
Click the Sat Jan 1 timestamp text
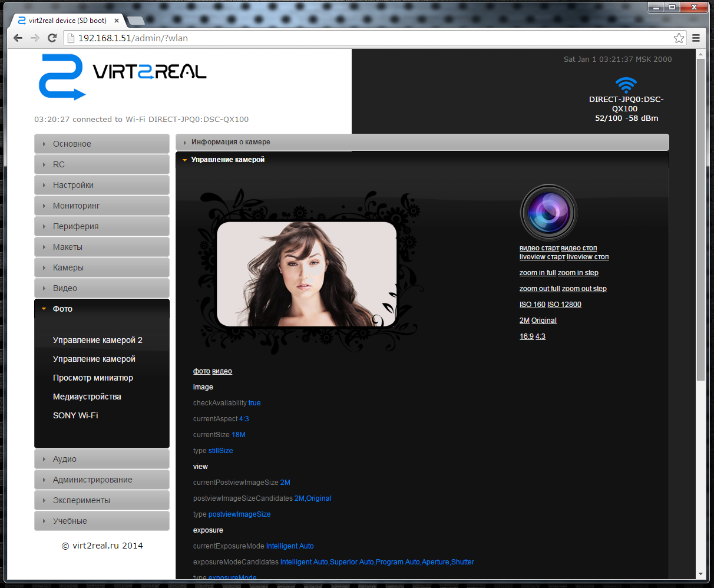click(618, 59)
